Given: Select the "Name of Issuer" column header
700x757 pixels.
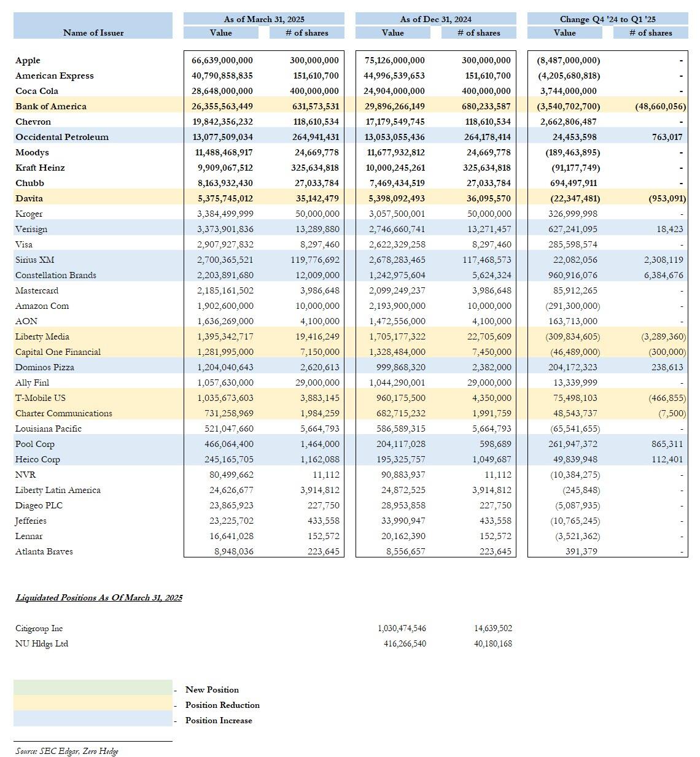Looking at the screenshot, I should pos(93,33).
